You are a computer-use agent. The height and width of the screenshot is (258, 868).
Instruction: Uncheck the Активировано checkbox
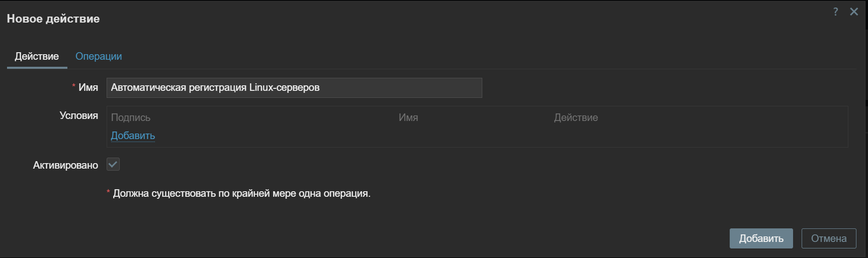tap(113, 165)
